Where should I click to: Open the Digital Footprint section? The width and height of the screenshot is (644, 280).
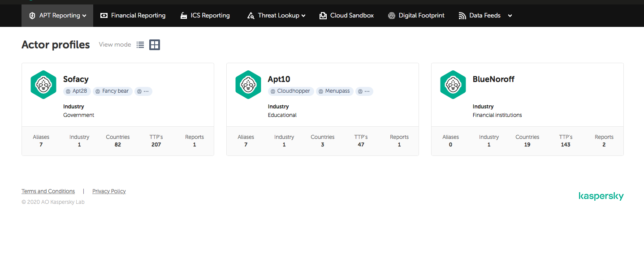coord(416,16)
